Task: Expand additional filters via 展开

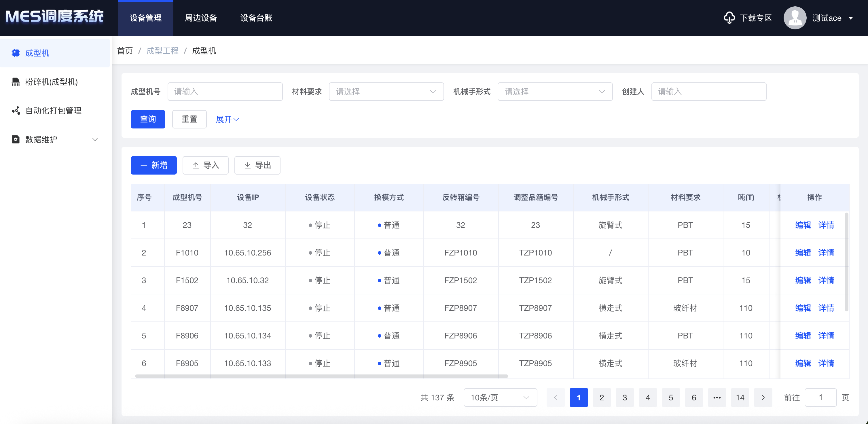Action: point(227,119)
